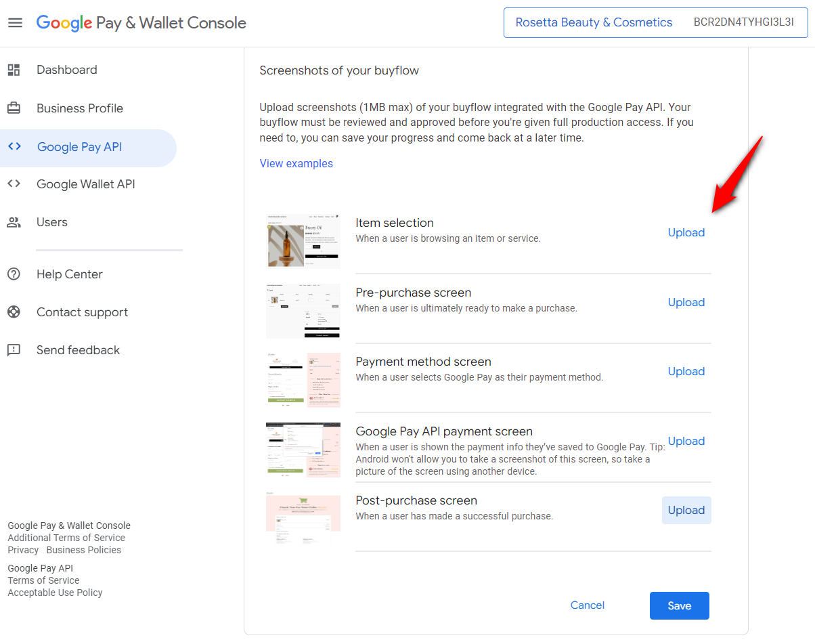Select the Users people icon
This screenshot has width=815, height=644.
pyautogui.click(x=14, y=221)
